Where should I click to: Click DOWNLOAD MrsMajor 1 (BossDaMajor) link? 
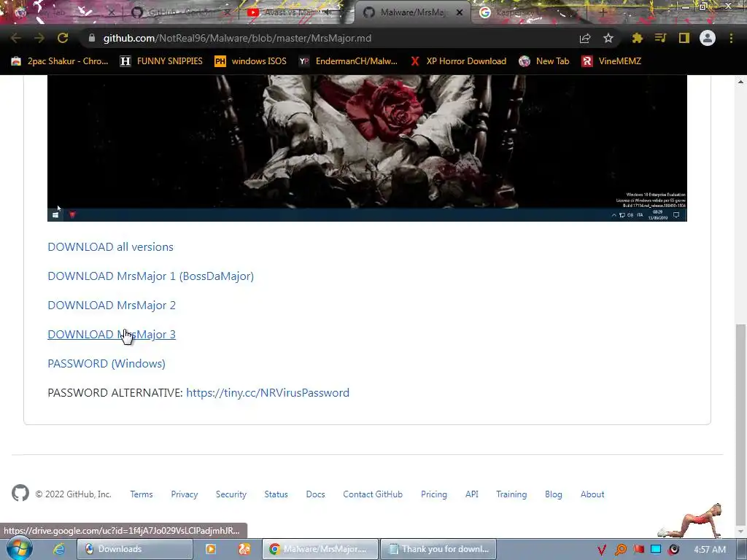click(x=150, y=276)
